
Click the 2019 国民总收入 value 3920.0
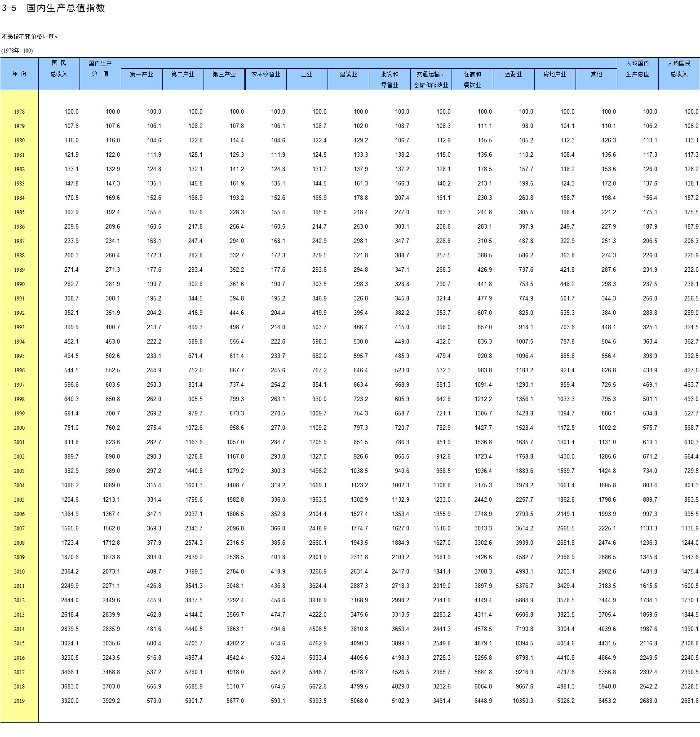(70, 701)
